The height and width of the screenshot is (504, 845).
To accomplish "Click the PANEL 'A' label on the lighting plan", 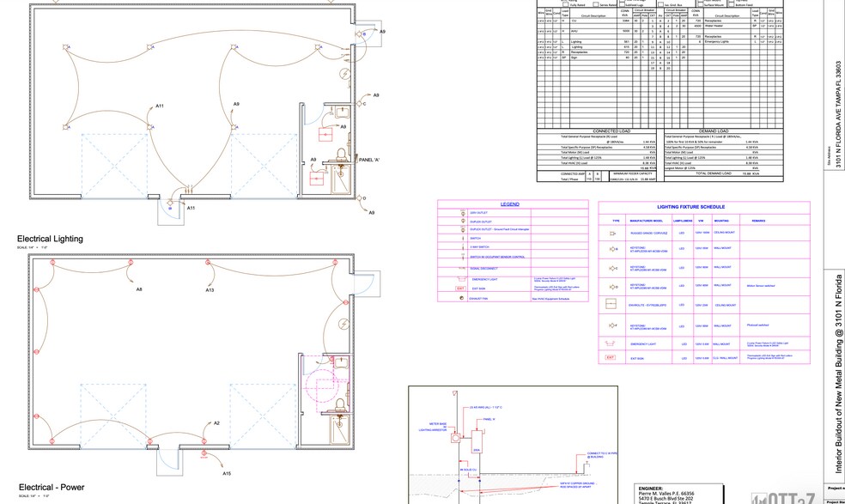I will point(372,160).
